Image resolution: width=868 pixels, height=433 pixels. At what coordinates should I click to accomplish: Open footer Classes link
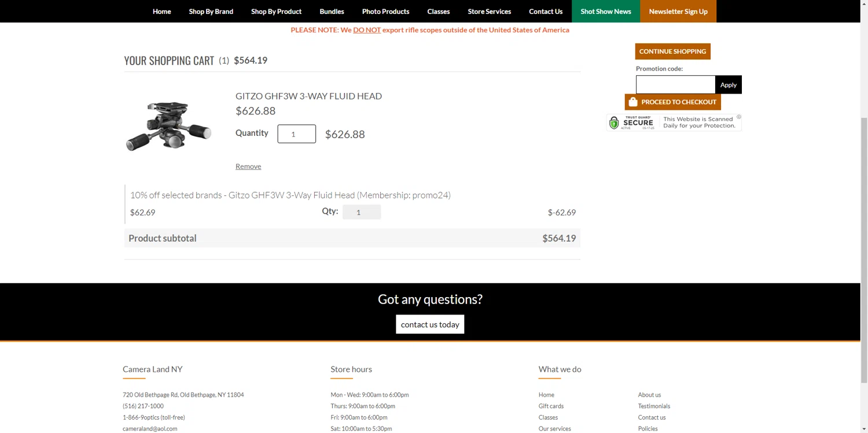coord(548,417)
